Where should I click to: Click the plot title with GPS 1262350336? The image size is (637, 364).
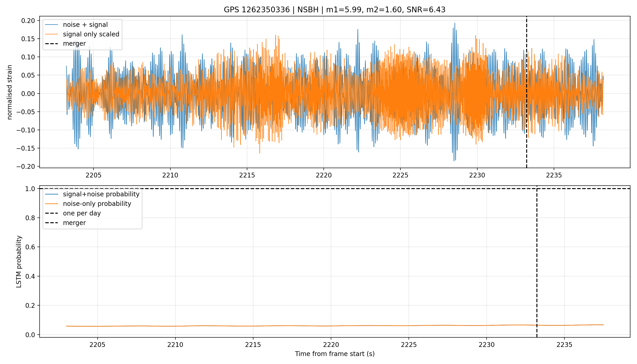[x=334, y=10]
